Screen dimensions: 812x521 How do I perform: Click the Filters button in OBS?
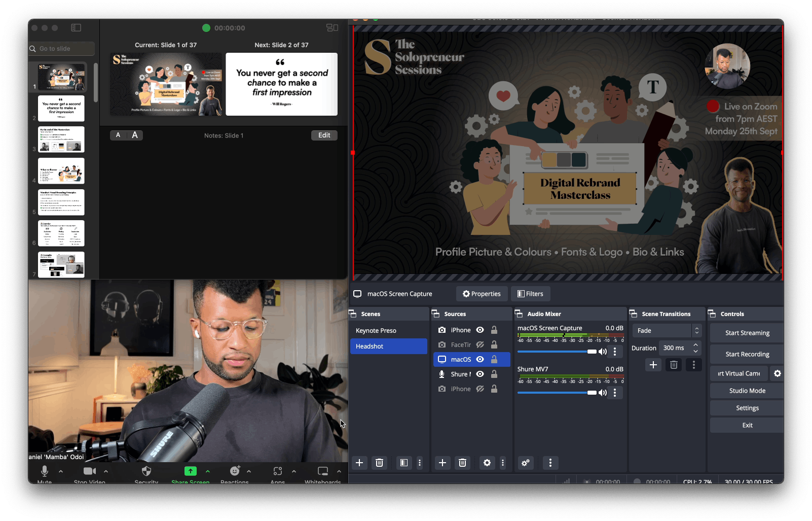click(x=530, y=294)
